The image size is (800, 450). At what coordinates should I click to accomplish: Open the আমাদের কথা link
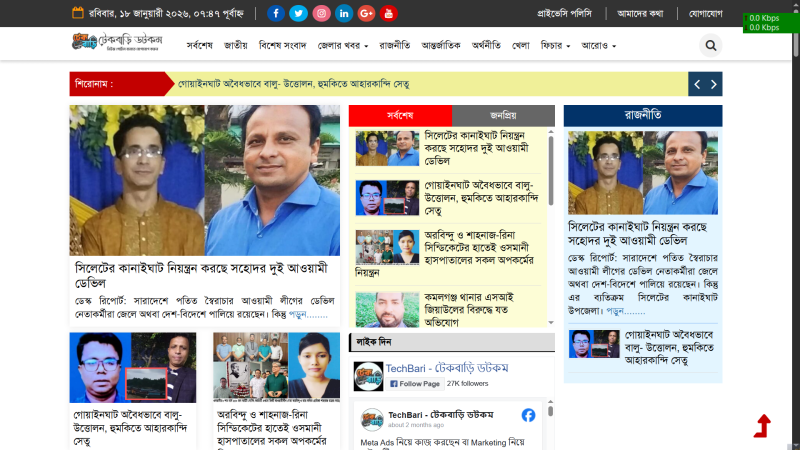640,14
